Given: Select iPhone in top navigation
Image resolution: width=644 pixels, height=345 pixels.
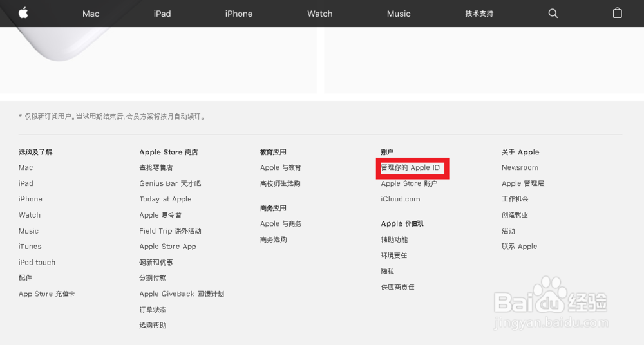Looking at the screenshot, I should tap(239, 14).
